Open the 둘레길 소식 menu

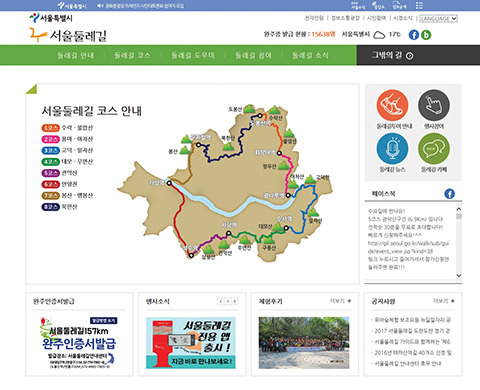click(x=310, y=55)
